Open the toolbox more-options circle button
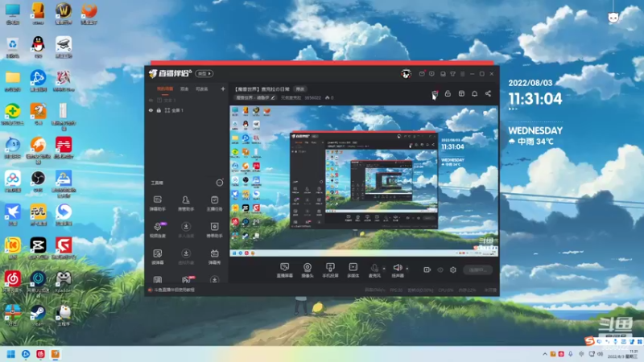This screenshot has width=644, height=362. pyautogui.click(x=220, y=183)
